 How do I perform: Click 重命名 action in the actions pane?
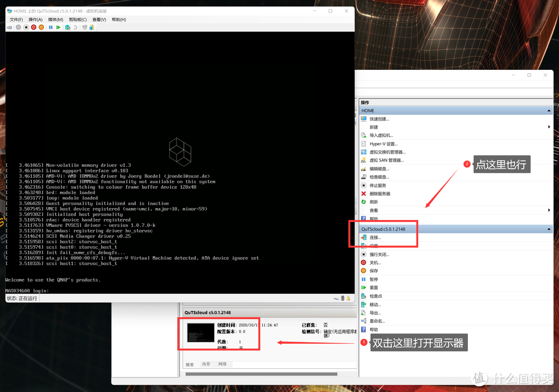click(x=377, y=321)
